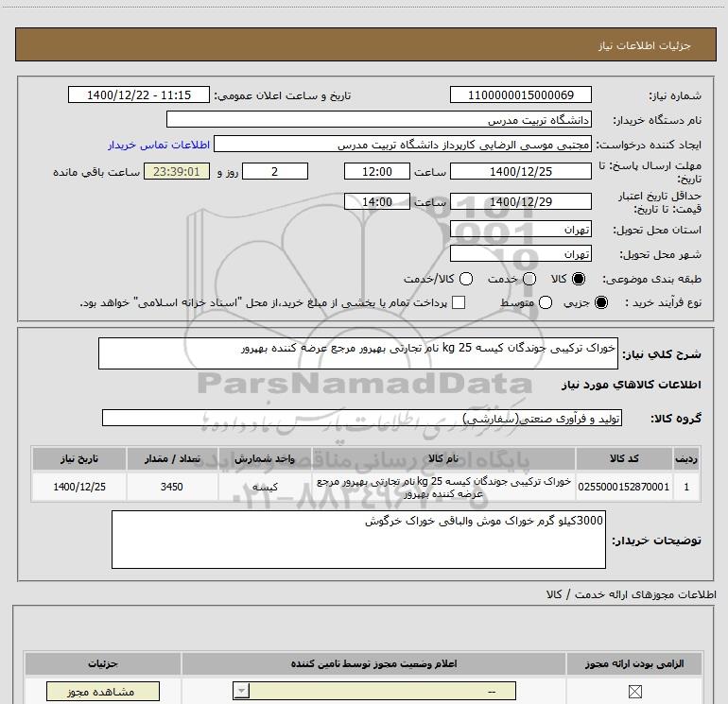Choose the جزیی purchase type radio
Viewport: 728px width, 704px height.
(601, 302)
